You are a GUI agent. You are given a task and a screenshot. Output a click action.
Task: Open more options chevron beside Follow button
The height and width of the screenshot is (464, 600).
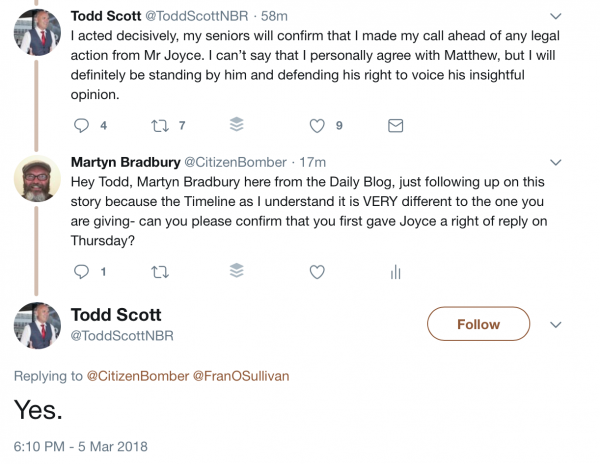(x=557, y=324)
